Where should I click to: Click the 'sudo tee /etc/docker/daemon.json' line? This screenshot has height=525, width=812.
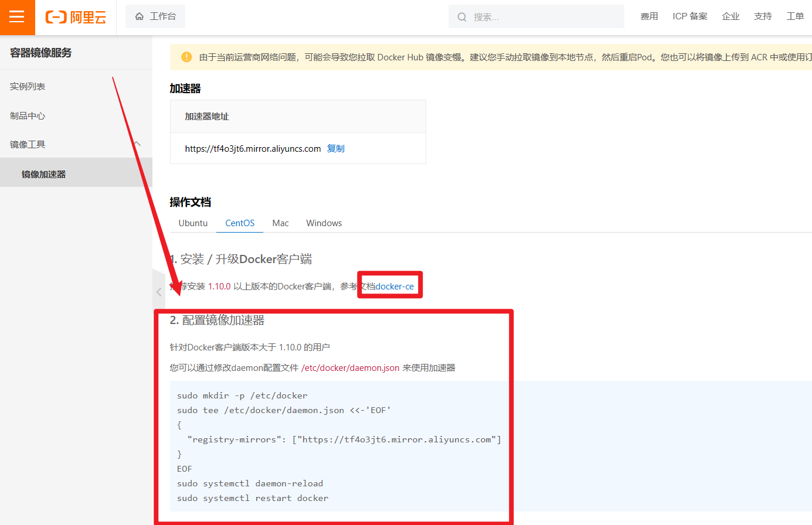(284, 410)
